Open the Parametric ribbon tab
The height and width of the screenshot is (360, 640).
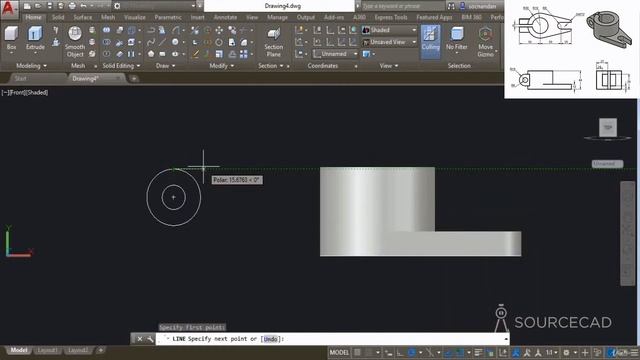(x=168, y=17)
